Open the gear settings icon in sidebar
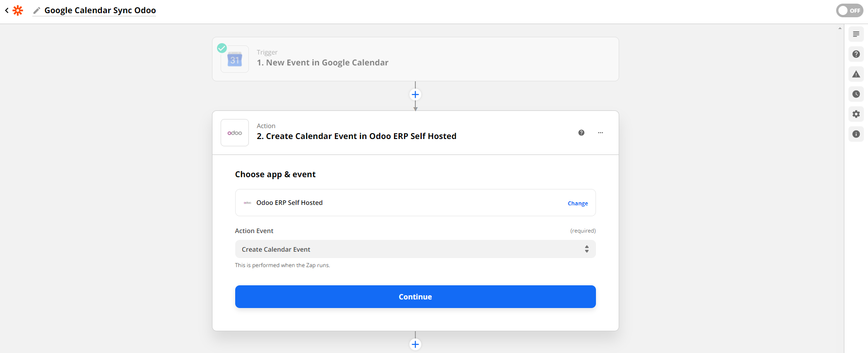This screenshot has height=353, width=868. pos(856,114)
